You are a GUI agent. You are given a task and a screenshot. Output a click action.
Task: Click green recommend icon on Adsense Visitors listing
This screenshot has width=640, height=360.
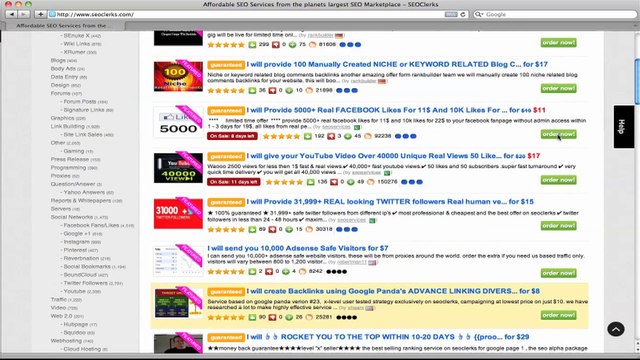point(286,271)
